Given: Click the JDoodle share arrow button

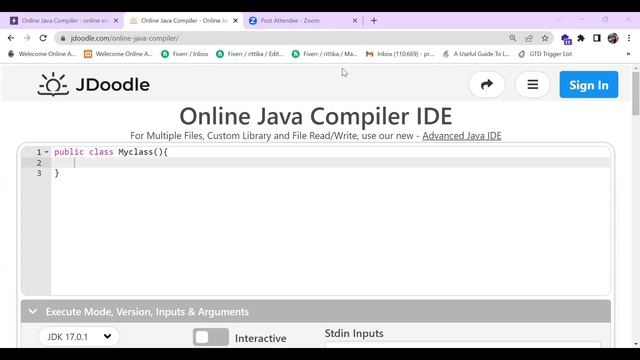Looking at the screenshot, I should [x=487, y=84].
